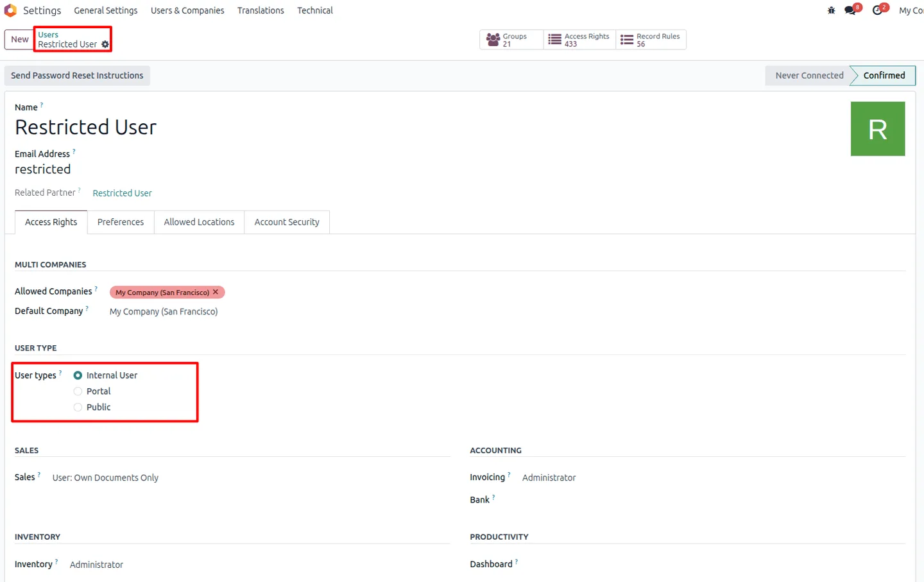Select the Public user type radio
The image size is (924, 582).
click(78, 407)
